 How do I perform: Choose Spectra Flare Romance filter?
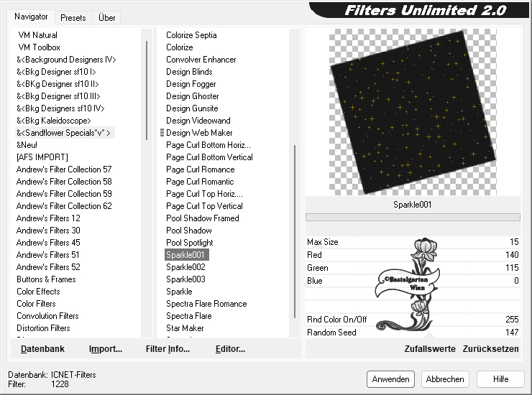[206, 304]
